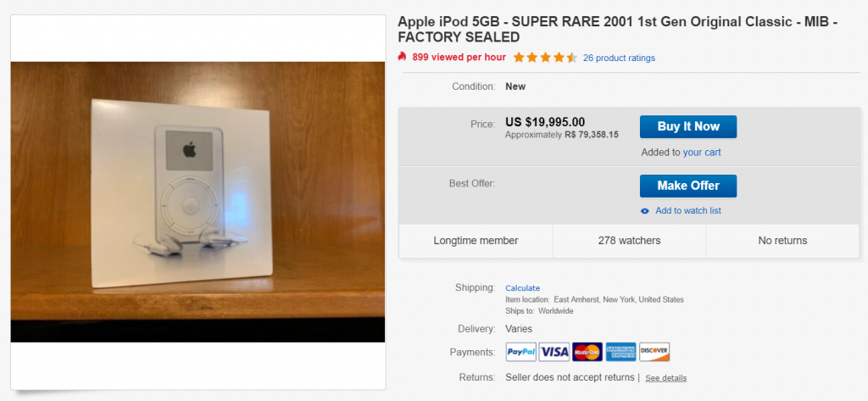Open See details for returns
Screen dimensions: 868x401
click(x=666, y=378)
